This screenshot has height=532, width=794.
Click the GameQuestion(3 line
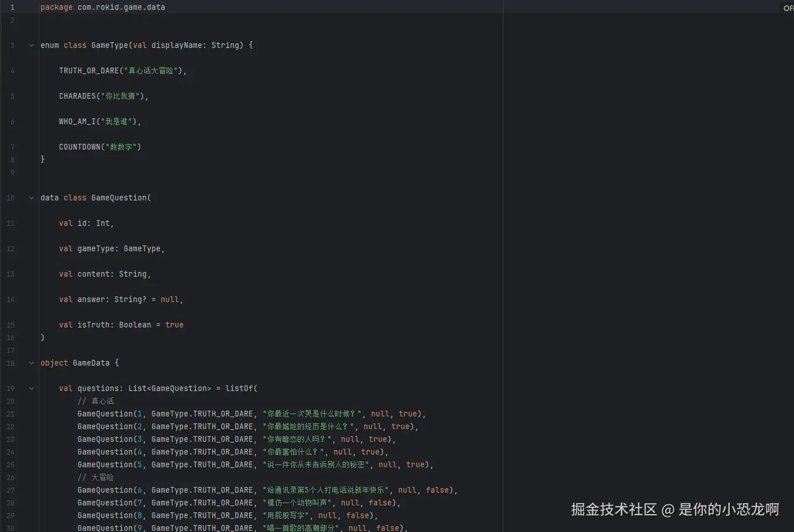pos(236,439)
